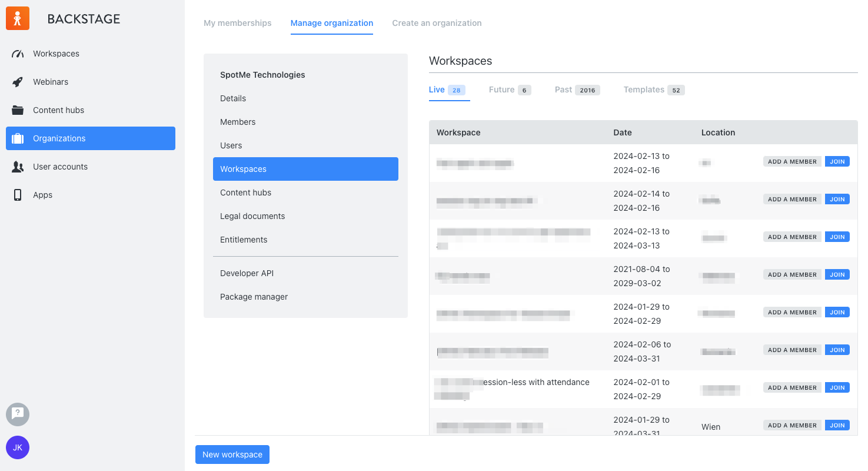Open the help question-mark bubble
The height and width of the screenshot is (471, 868).
(17, 414)
